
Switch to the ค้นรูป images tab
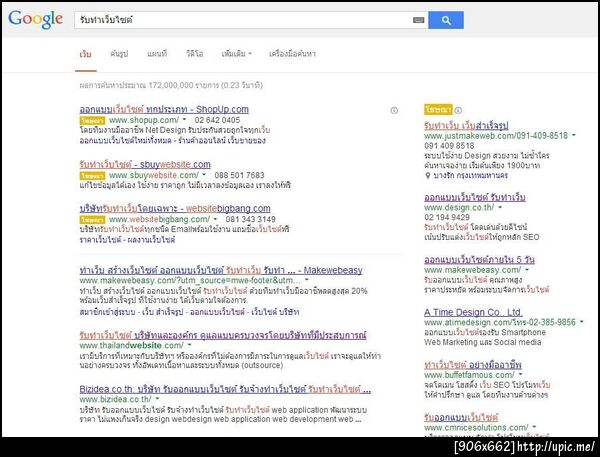[x=119, y=54]
